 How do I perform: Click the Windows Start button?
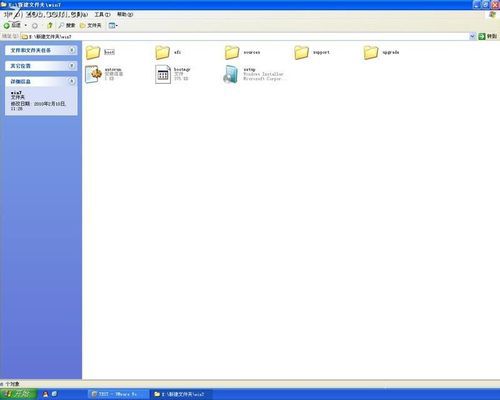tap(18, 394)
